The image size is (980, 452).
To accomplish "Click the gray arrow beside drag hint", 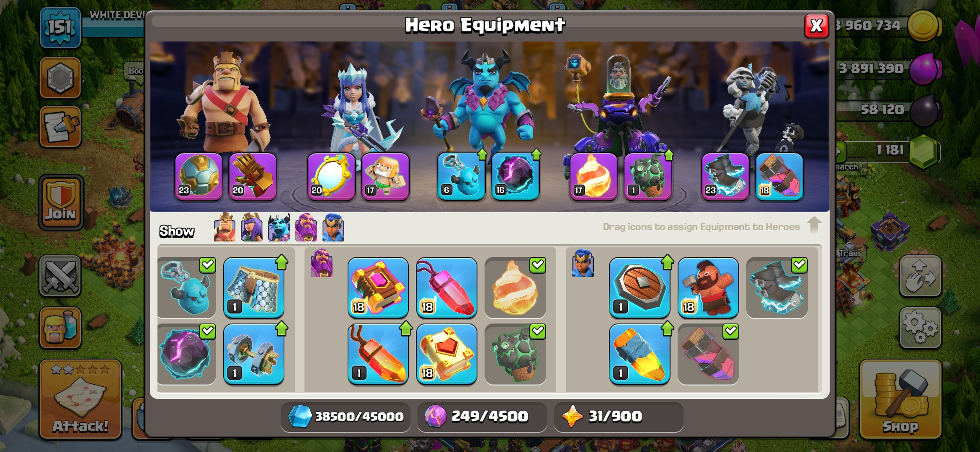I will (x=814, y=225).
